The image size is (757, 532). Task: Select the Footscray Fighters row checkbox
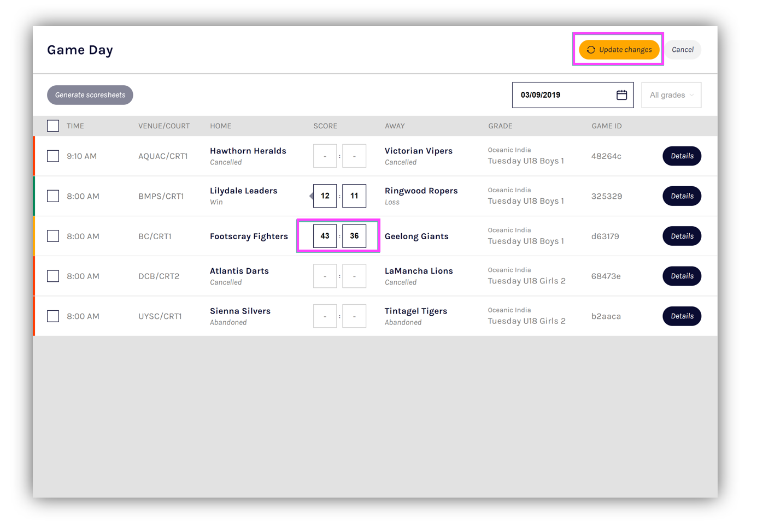tap(53, 236)
